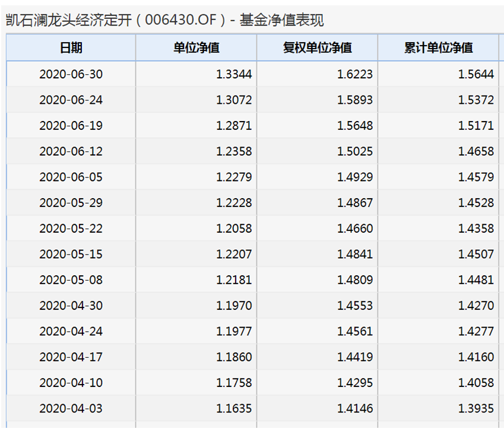Select the date cell 2020-06-05
The width and height of the screenshot is (504, 432).
71,177
